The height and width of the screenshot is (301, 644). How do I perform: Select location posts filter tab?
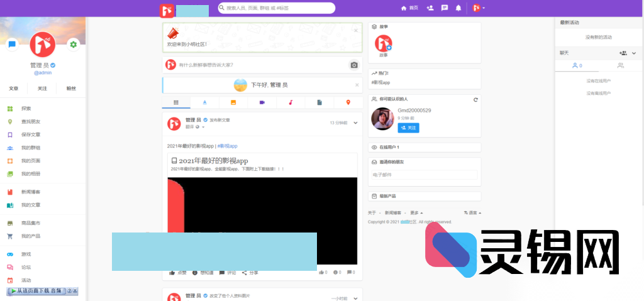tap(348, 102)
